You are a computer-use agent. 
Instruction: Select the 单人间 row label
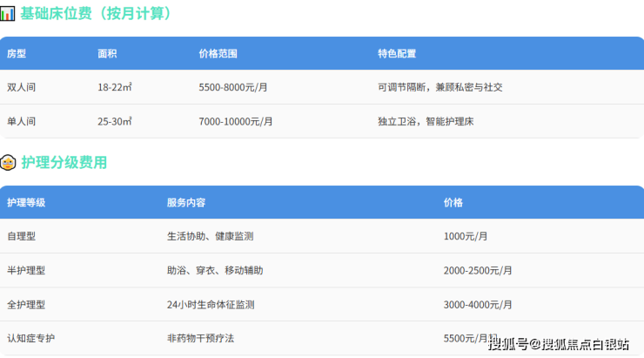click(x=21, y=121)
